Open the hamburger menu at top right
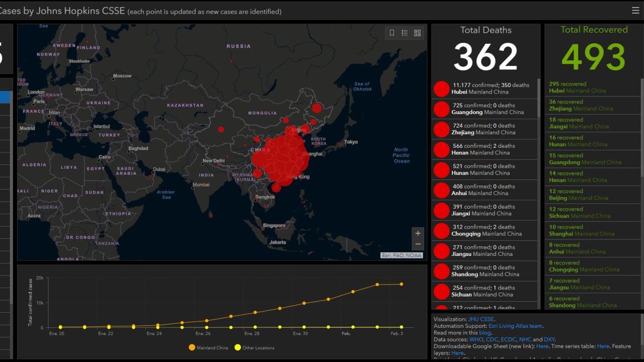This screenshot has height=362, width=644. pyautogui.click(x=635, y=10)
